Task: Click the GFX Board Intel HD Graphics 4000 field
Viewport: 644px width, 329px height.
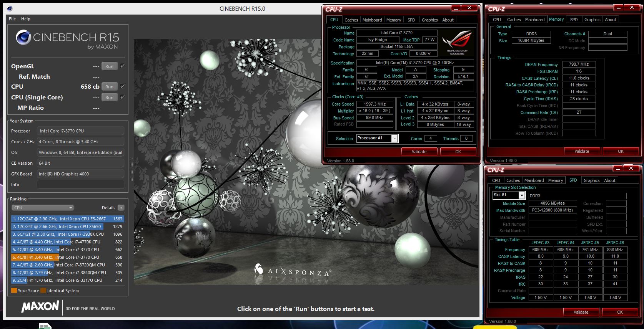Action: (81, 174)
